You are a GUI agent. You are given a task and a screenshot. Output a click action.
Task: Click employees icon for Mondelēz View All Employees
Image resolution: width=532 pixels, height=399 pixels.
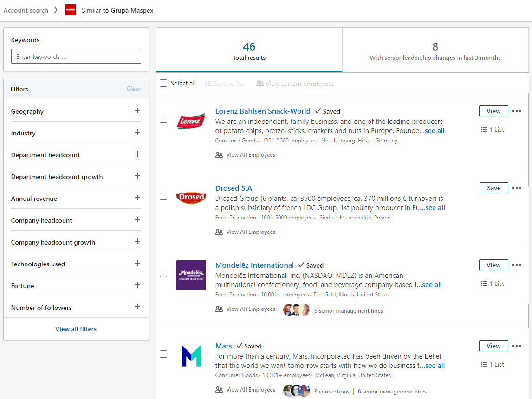(219, 309)
